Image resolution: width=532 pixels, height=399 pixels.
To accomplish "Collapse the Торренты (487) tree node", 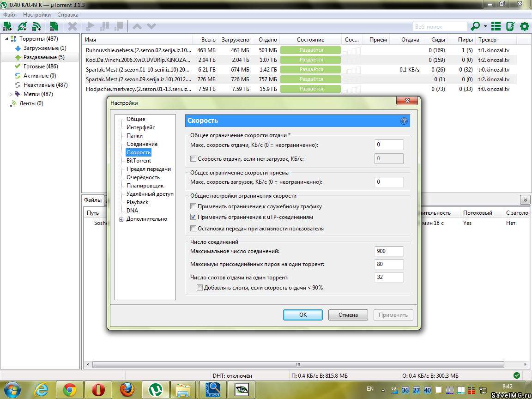I will [6, 39].
